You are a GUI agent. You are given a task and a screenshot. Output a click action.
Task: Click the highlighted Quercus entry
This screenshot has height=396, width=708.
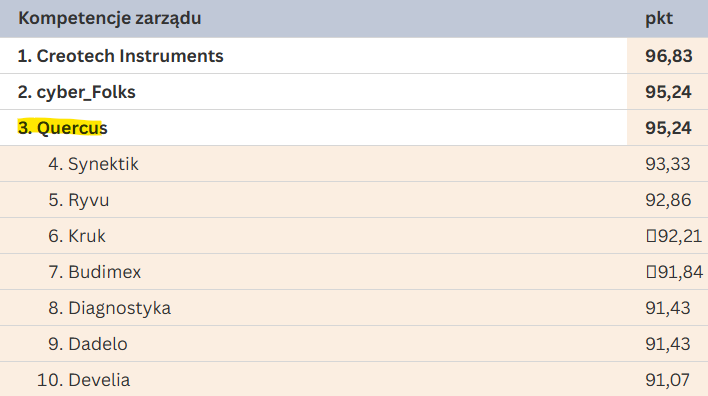[x=62, y=128]
